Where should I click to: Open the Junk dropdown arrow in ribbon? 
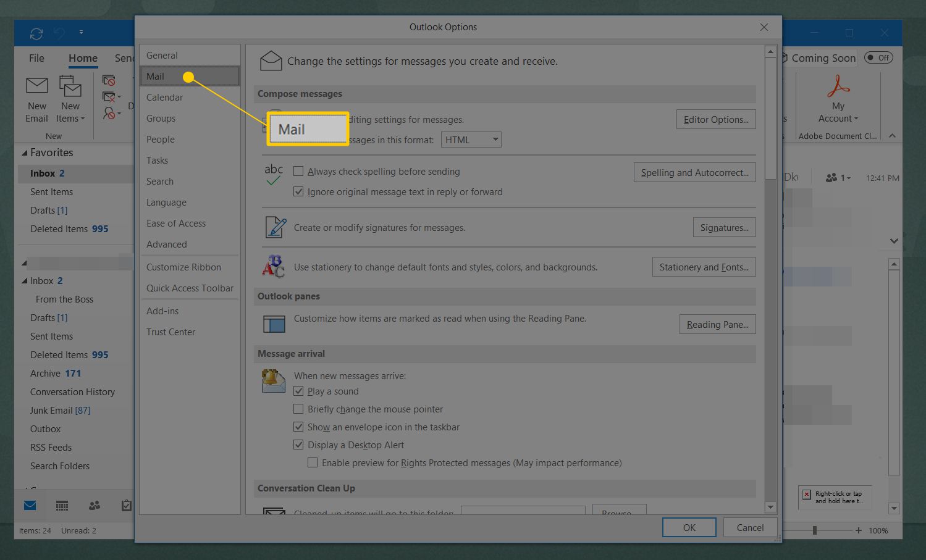click(119, 114)
